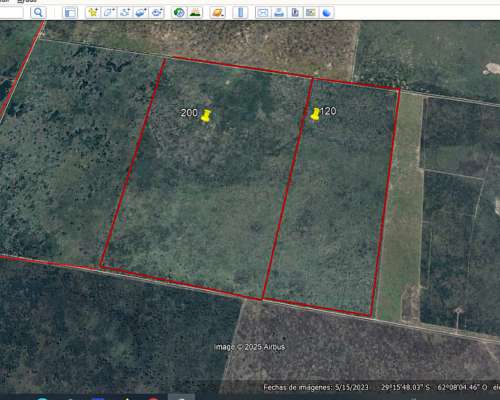Image resolution: width=500 pixels, height=400 pixels.
Task: Click the Save Image icon
Action: coord(295,13)
